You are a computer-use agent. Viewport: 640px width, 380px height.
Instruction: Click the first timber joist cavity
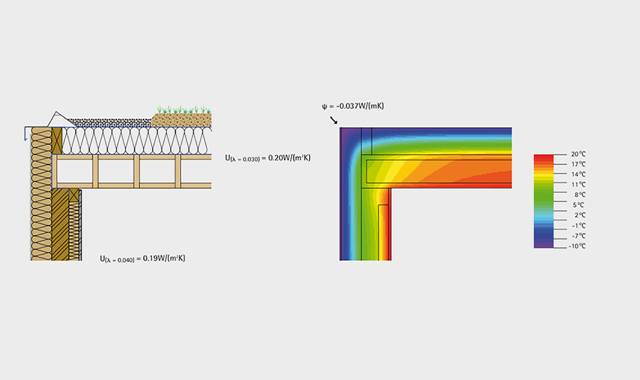tap(75, 171)
